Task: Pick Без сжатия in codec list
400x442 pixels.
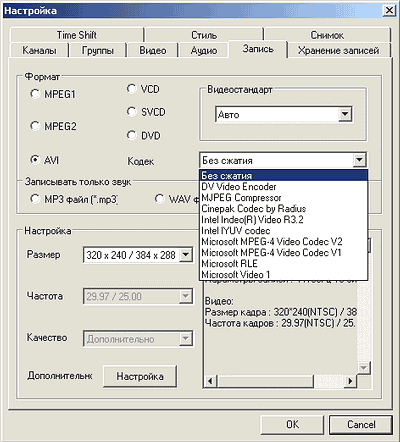Action: click(x=284, y=175)
